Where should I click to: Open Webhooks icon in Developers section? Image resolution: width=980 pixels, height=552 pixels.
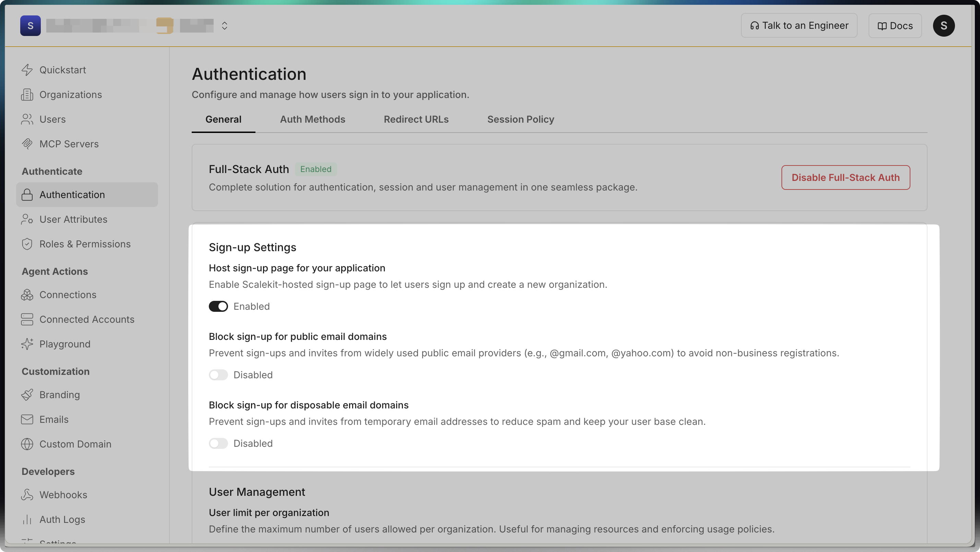(x=27, y=494)
